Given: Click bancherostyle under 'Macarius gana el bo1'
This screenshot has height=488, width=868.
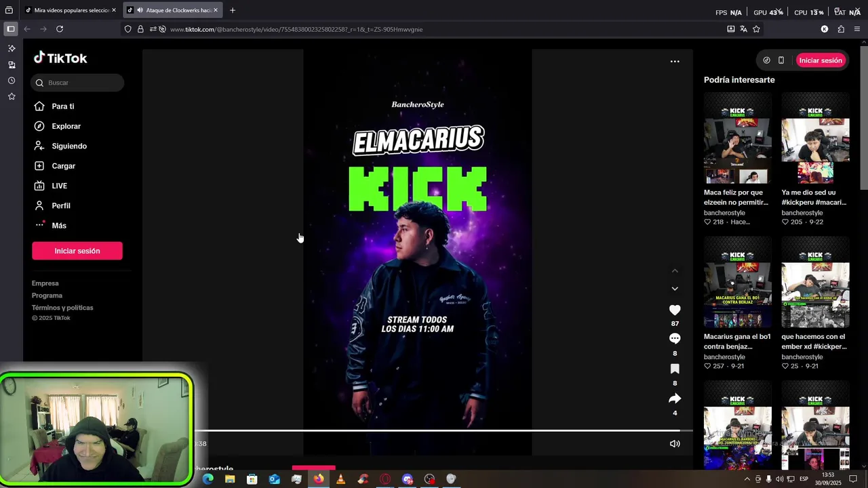Looking at the screenshot, I should pos(724,357).
